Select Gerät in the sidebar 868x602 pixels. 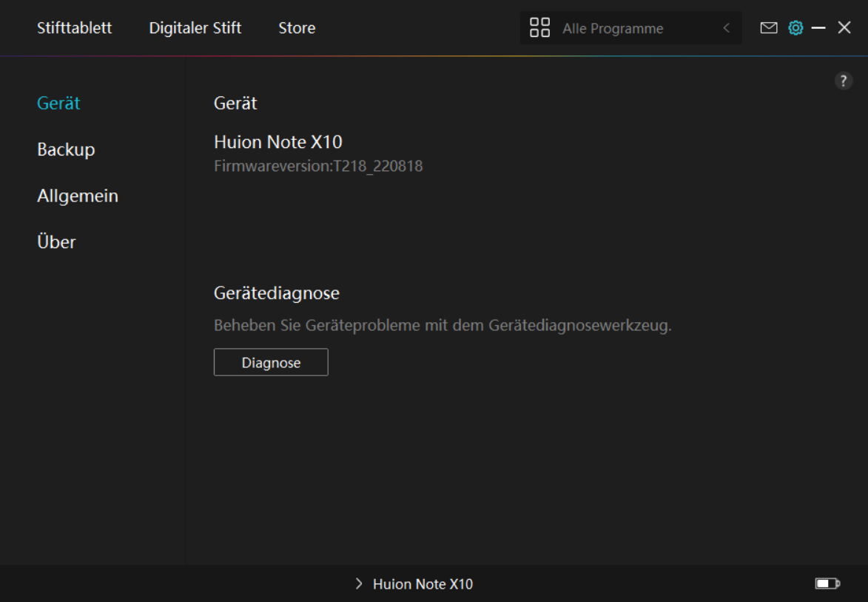(x=58, y=103)
